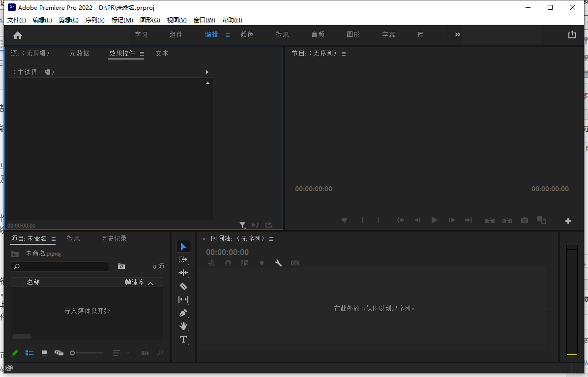Click Automate to Sequence icon

pyautogui.click(x=145, y=353)
